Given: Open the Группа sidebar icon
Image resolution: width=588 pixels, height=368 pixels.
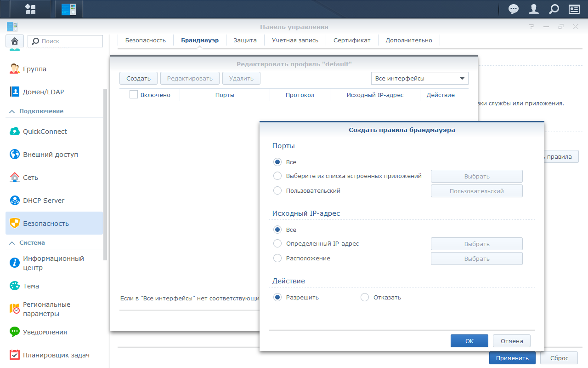Looking at the screenshot, I should (15, 69).
